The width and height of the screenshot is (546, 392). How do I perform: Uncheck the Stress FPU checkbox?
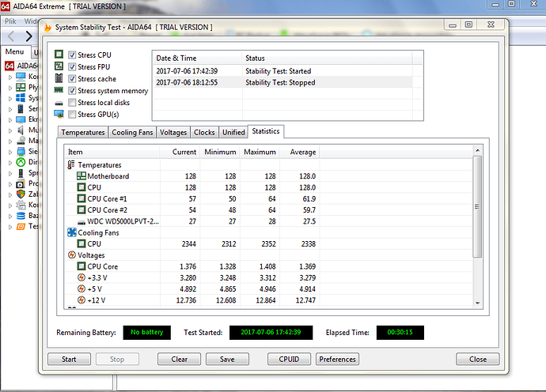72,66
